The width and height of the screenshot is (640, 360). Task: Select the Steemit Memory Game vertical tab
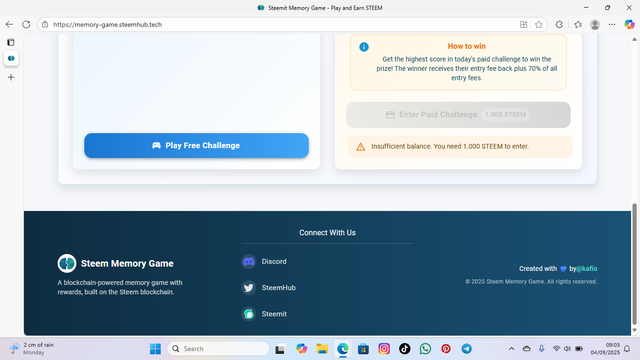pos(11,58)
